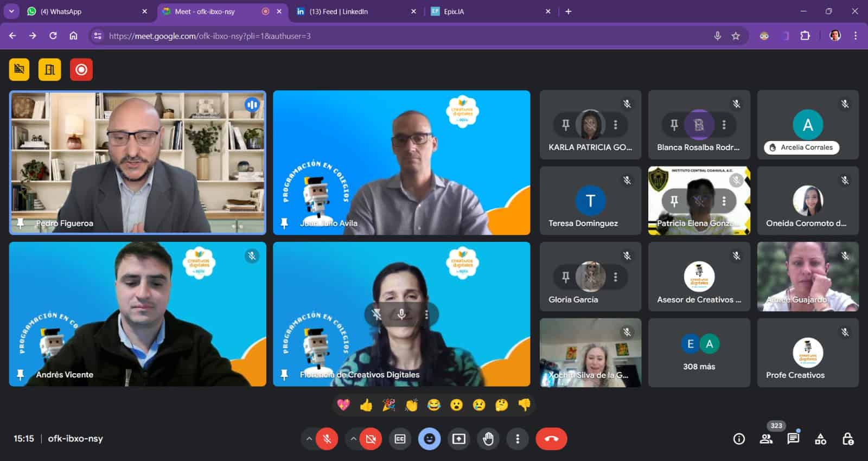Send the thumbs up reaction emoji
The width and height of the screenshot is (868, 461).
coord(366,405)
